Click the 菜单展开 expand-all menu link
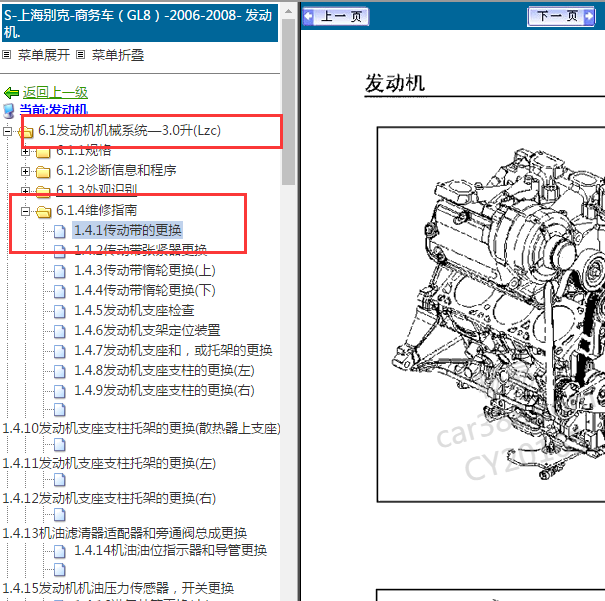 44,55
